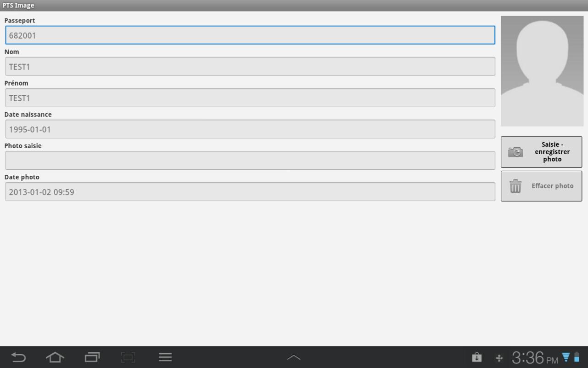
Task: Tap the download notification icon
Action: (477, 357)
